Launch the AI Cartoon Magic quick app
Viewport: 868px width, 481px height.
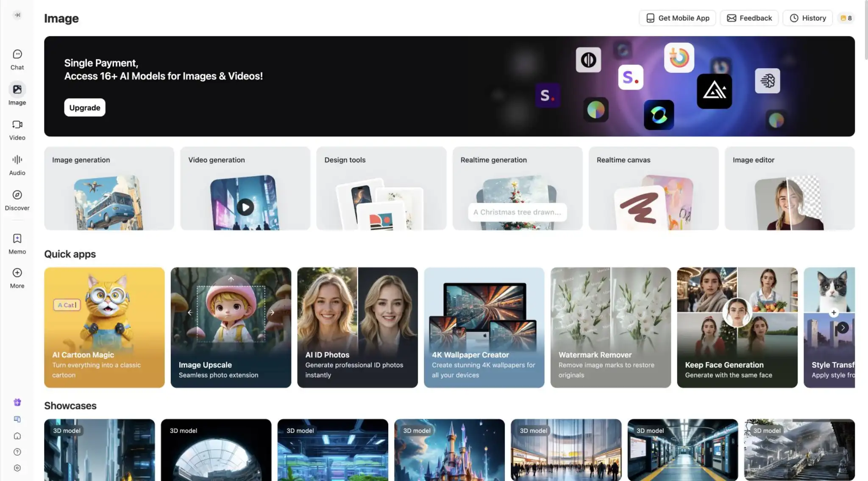[x=104, y=327]
